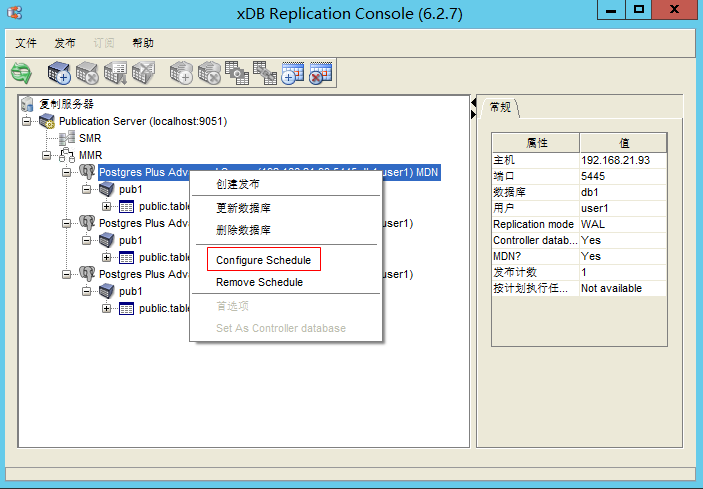This screenshot has height=489, width=703.
Task: Click the elephant icon of the MDN database node
Action: 87,172
